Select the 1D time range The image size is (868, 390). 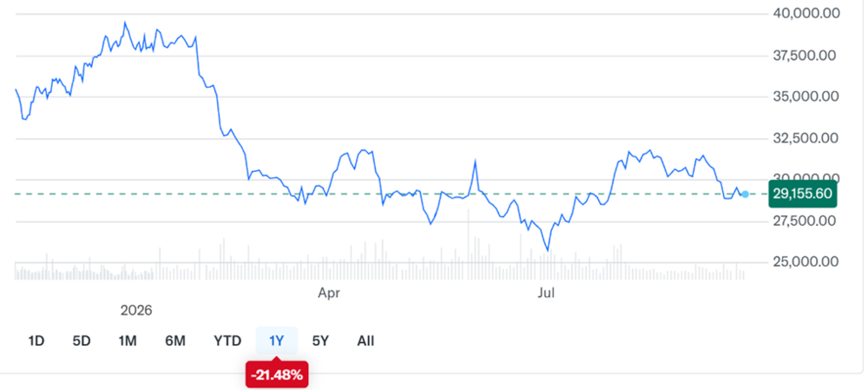click(x=36, y=340)
